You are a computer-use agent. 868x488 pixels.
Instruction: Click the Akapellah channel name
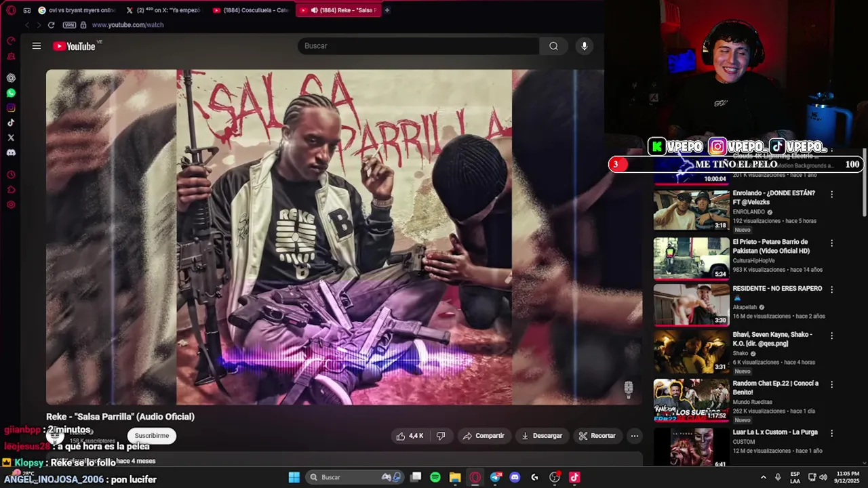point(745,307)
